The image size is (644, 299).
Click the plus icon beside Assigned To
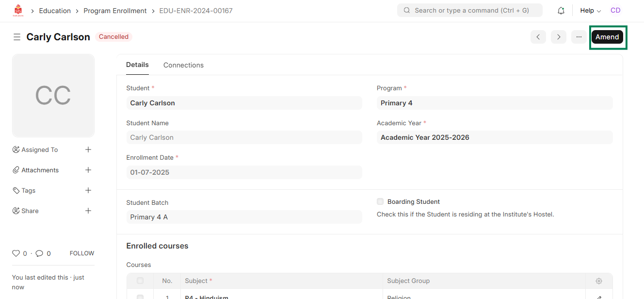(x=88, y=149)
